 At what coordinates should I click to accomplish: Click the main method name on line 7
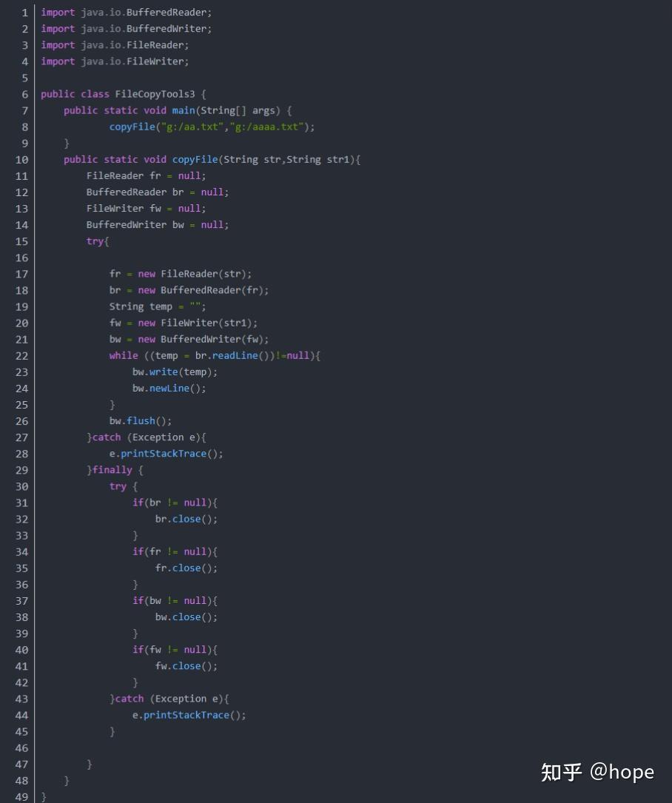[184, 110]
